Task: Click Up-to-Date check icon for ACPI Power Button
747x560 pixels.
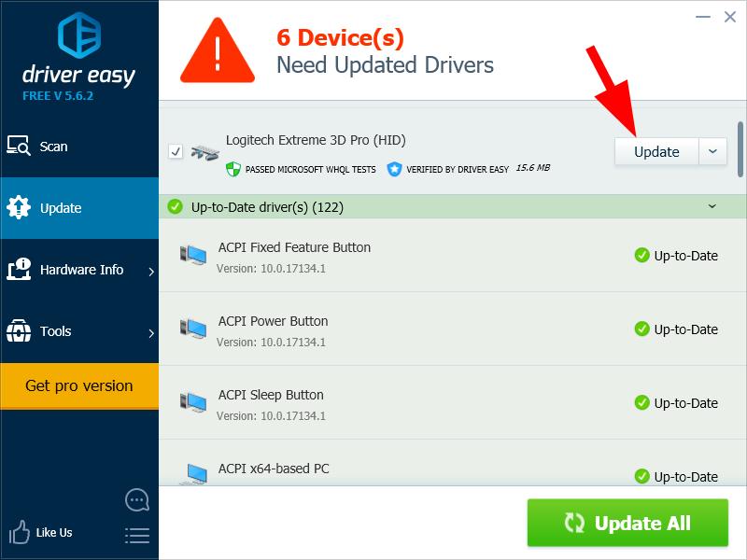Action: coord(642,329)
